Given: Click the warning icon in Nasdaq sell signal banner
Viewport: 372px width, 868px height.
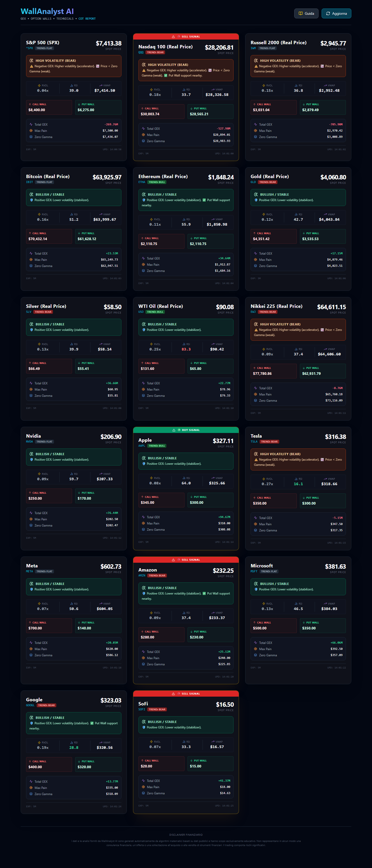Looking at the screenshot, I should [x=173, y=37].
